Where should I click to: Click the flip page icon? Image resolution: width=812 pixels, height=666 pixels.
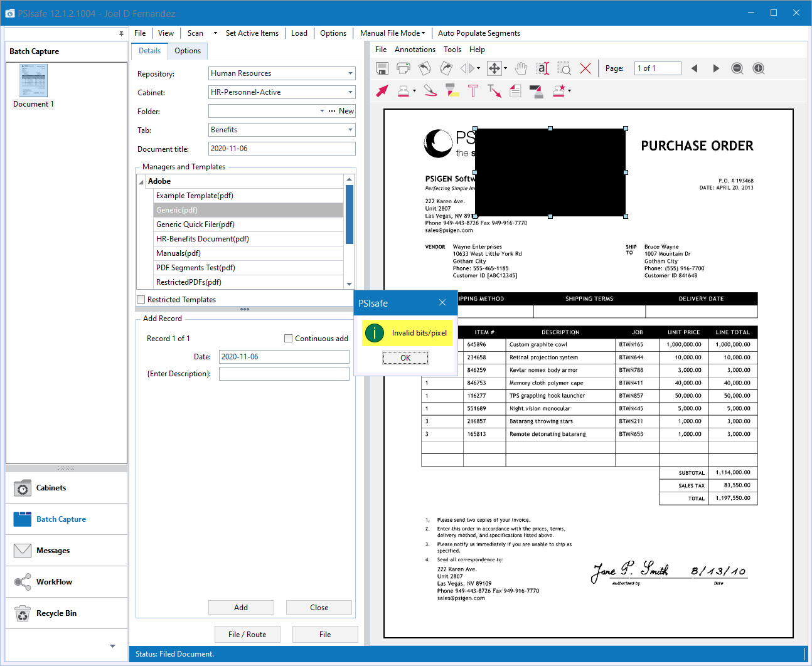(467, 68)
